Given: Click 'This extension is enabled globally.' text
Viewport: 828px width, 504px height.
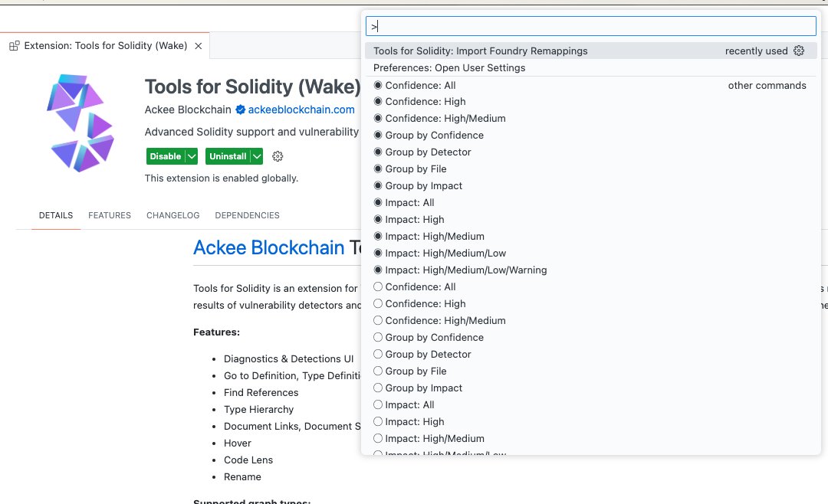Looking at the screenshot, I should pyautogui.click(x=222, y=178).
